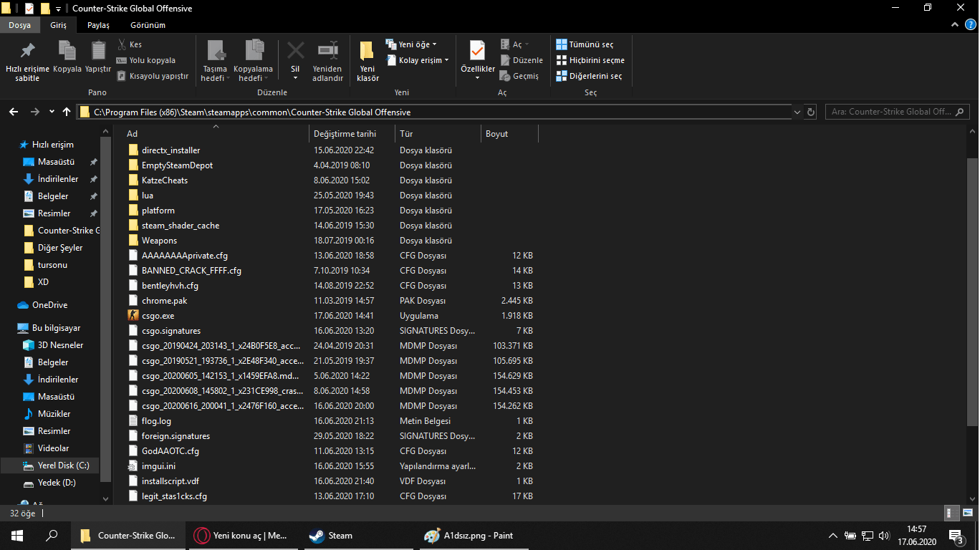Open Taşıma hedefi move-to dropdown
The height and width of the screenshot is (550, 980).
pyautogui.click(x=216, y=62)
